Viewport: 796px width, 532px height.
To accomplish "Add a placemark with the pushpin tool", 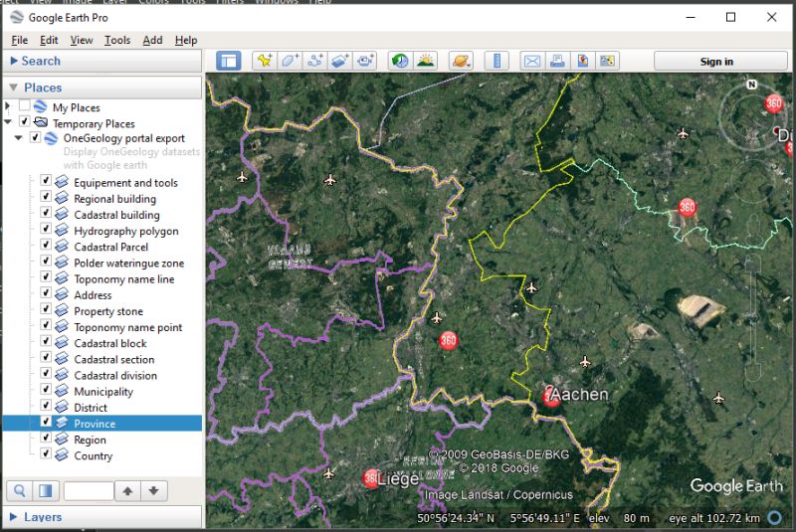I will (x=265, y=61).
